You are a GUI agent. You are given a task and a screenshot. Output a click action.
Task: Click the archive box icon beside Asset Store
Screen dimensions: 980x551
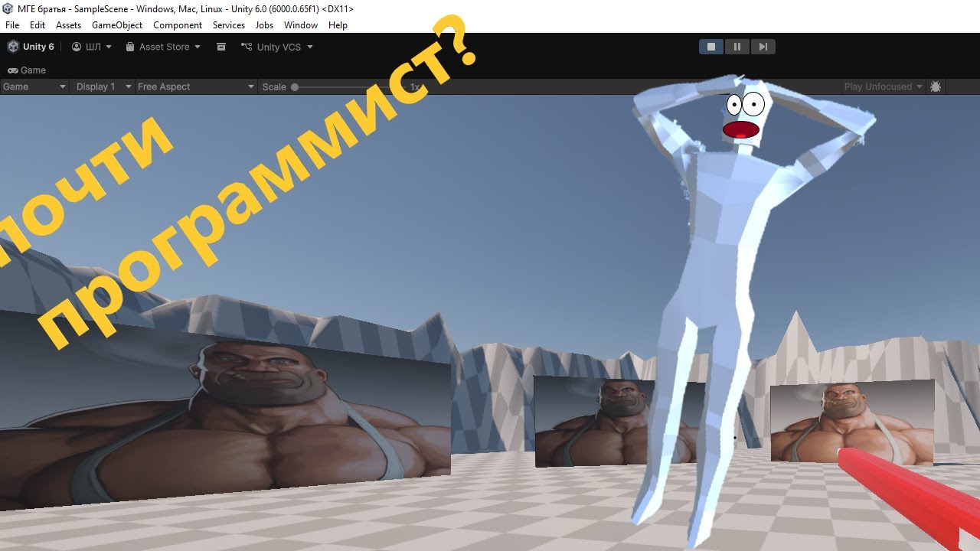pyautogui.click(x=221, y=47)
